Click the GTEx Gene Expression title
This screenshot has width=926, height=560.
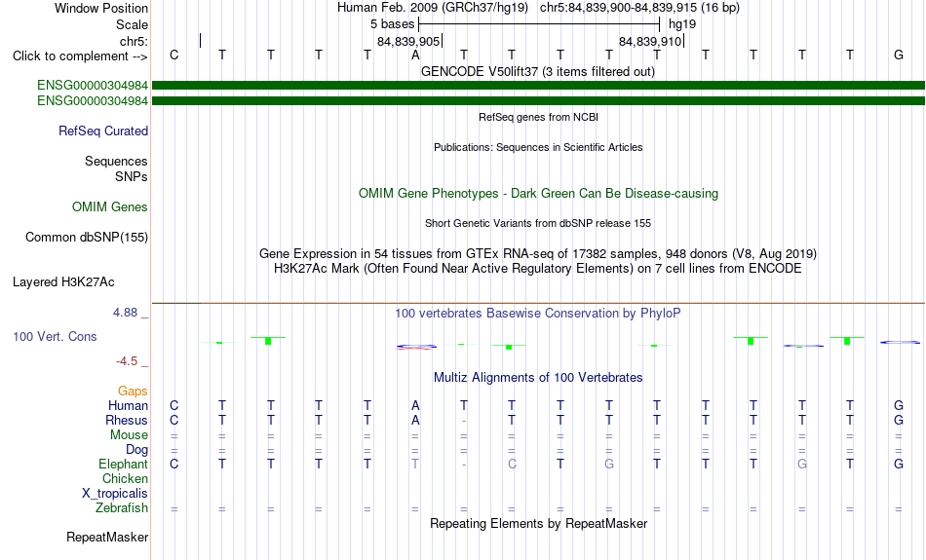click(538, 254)
